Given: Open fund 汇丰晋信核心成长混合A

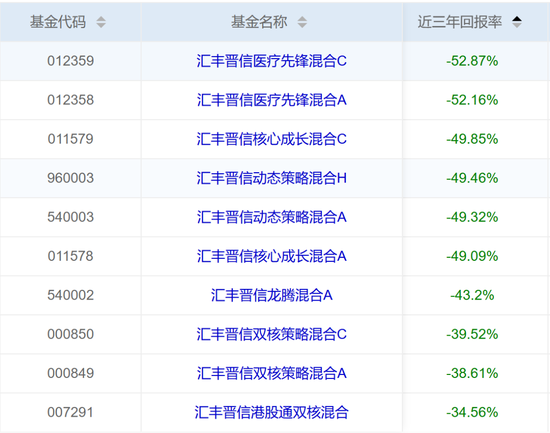Looking at the screenshot, I should coord(271,256).
